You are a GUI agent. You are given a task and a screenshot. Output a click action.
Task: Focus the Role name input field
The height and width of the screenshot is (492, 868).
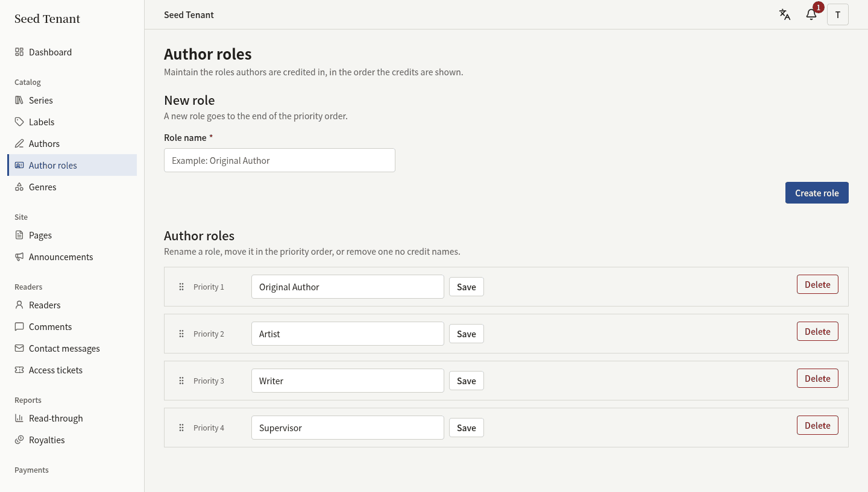point(280,160)
